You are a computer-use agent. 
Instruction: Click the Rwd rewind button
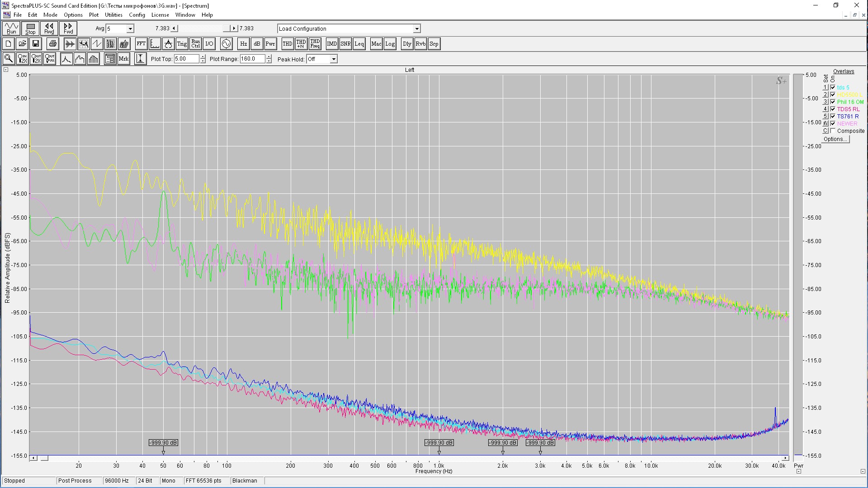point(49,28)
